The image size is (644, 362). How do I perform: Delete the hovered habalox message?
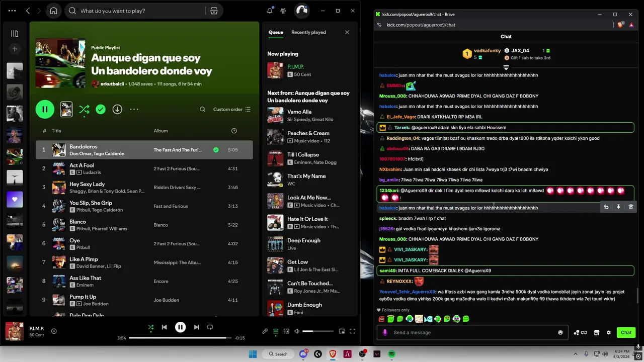630,207
